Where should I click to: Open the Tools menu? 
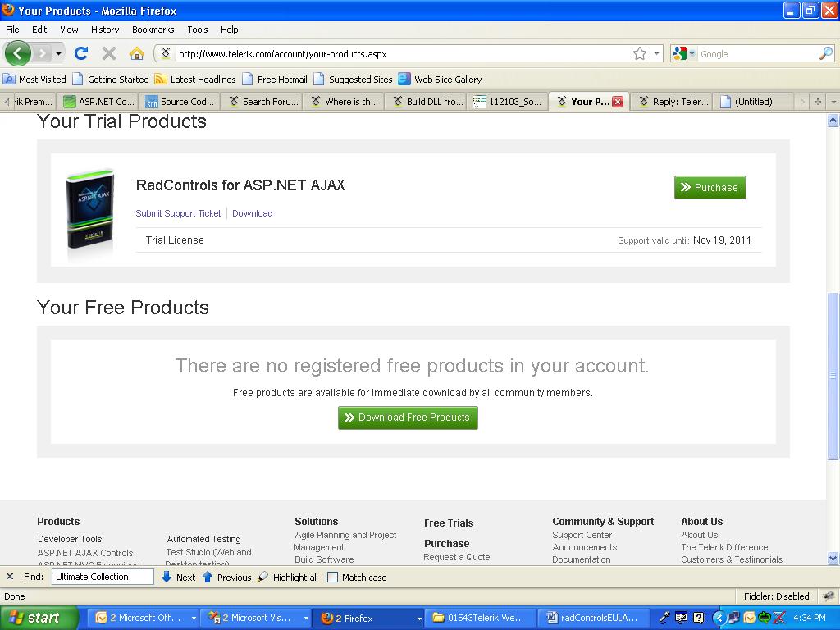(197, 30)
